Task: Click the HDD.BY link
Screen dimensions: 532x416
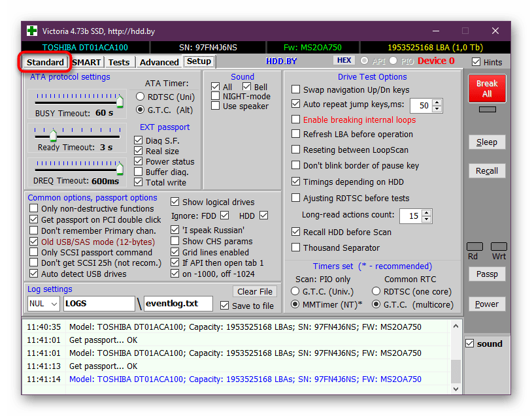Action: point(281,61)
